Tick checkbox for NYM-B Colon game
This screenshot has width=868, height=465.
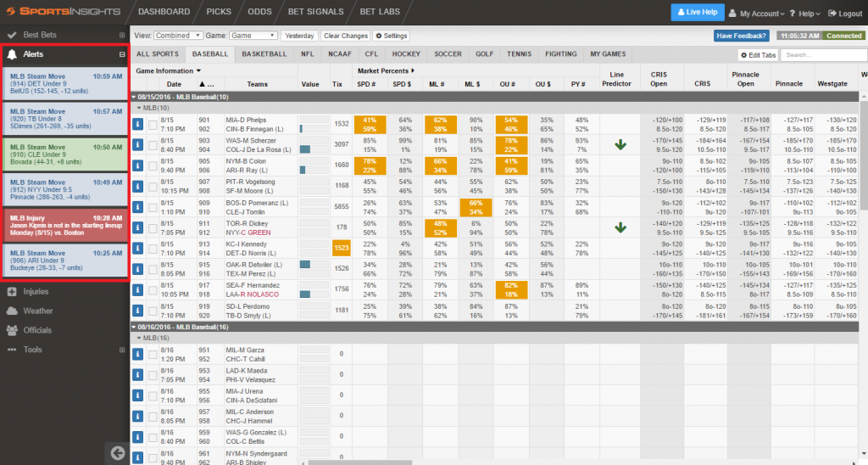tap(153, 166)
